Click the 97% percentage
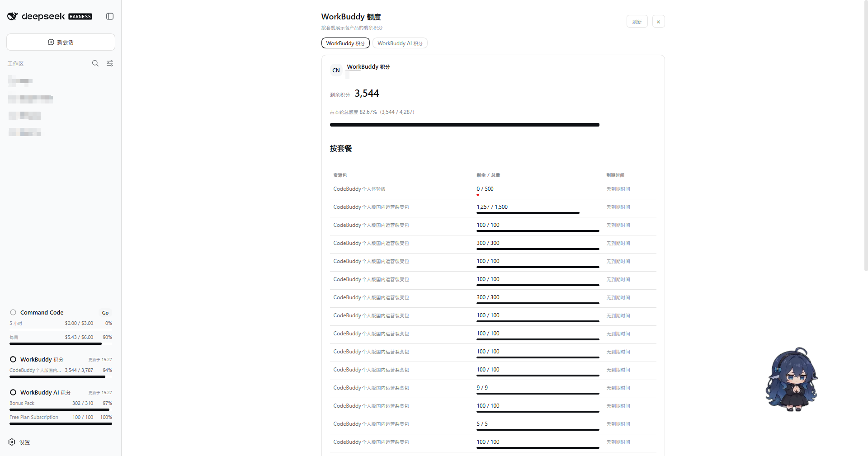The image size is (868, 456). point(108,404)
